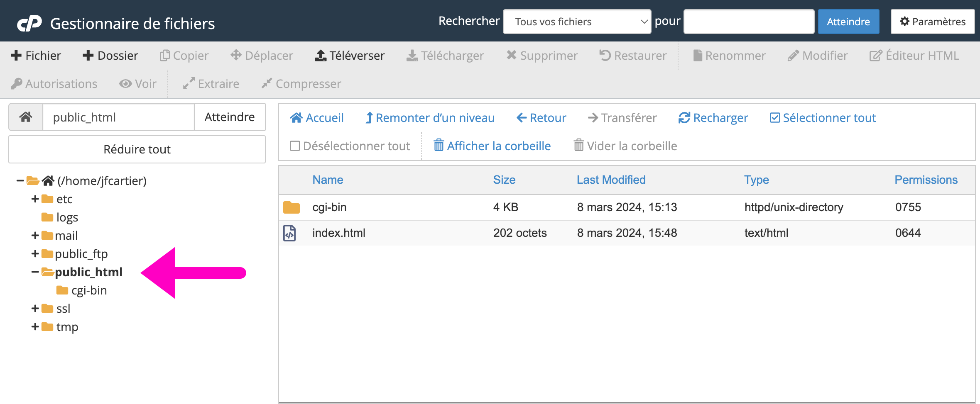Click the Afficher la corbeille trash icon

(439, 146)
